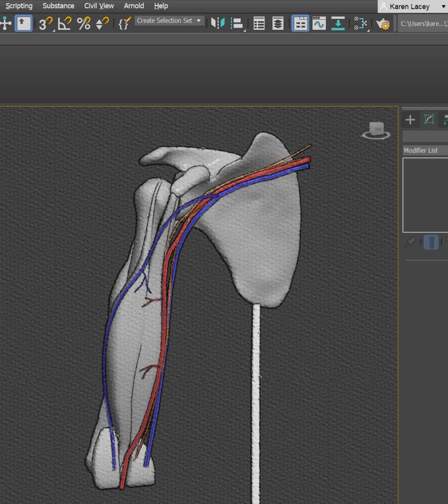The height and width of the screenshot is (504, 448).
Task: Enable Angle Snap toggle
Action: tap(64, 23)
